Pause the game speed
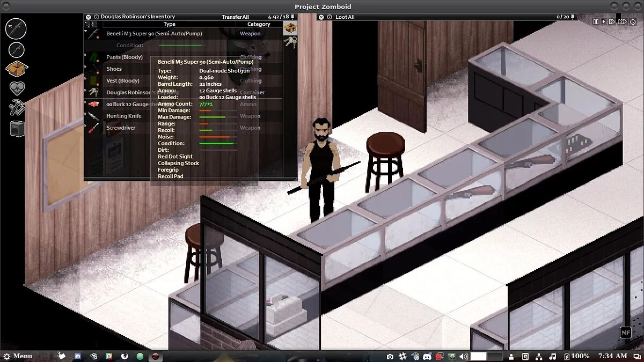This screenshot has width=644, height=362. click(595, 22)
